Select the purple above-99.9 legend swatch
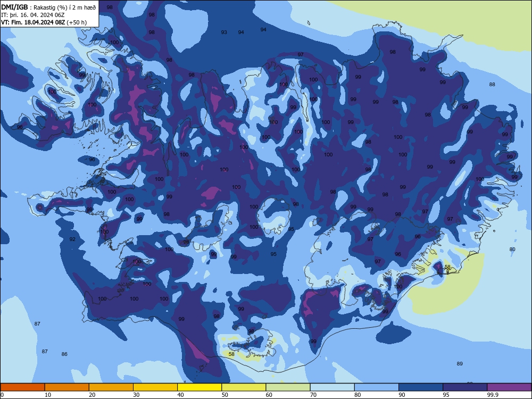Screen dimensions: 532x399 (509, 387)
